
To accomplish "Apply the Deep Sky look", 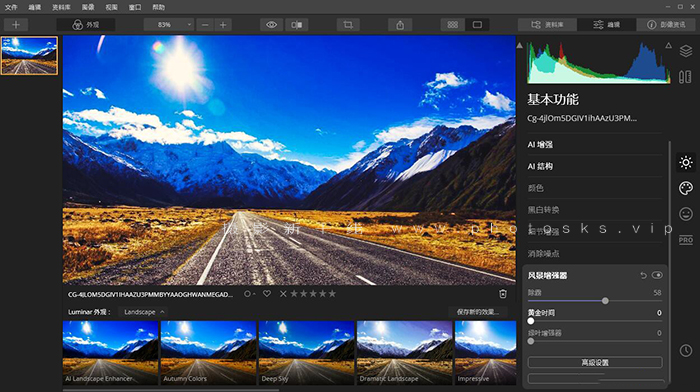I will coord(307,353).
